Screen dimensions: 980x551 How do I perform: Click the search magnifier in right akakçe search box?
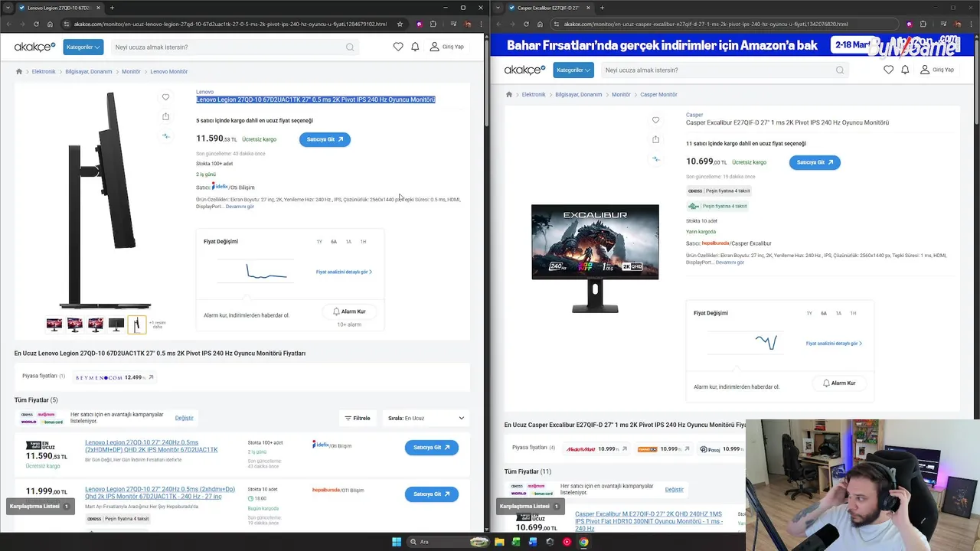coord(840,70)
